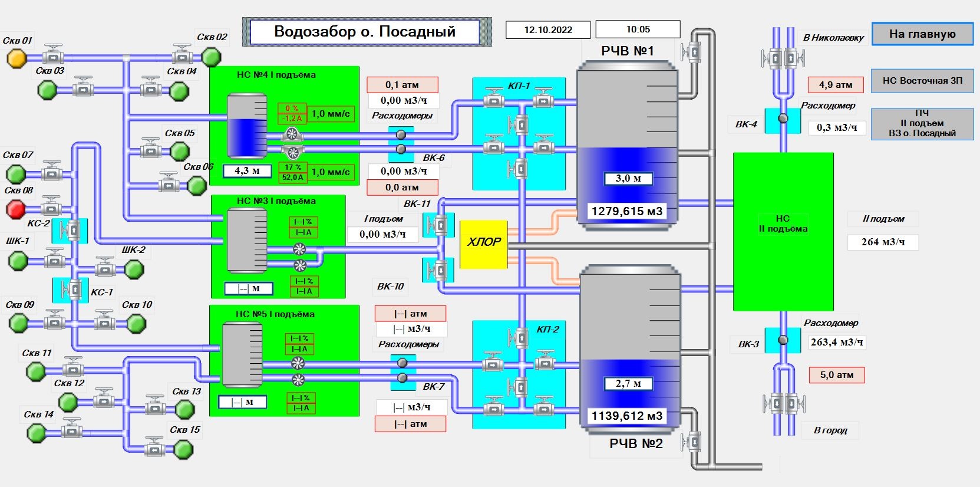Select the red Скв 08 well indicator
980x487 pixels.
click(x=16, y=209)
